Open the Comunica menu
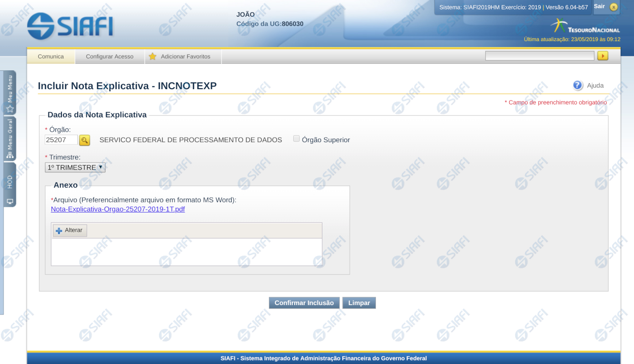The height and width of the screenshot is (364, 634). [51, 56]
